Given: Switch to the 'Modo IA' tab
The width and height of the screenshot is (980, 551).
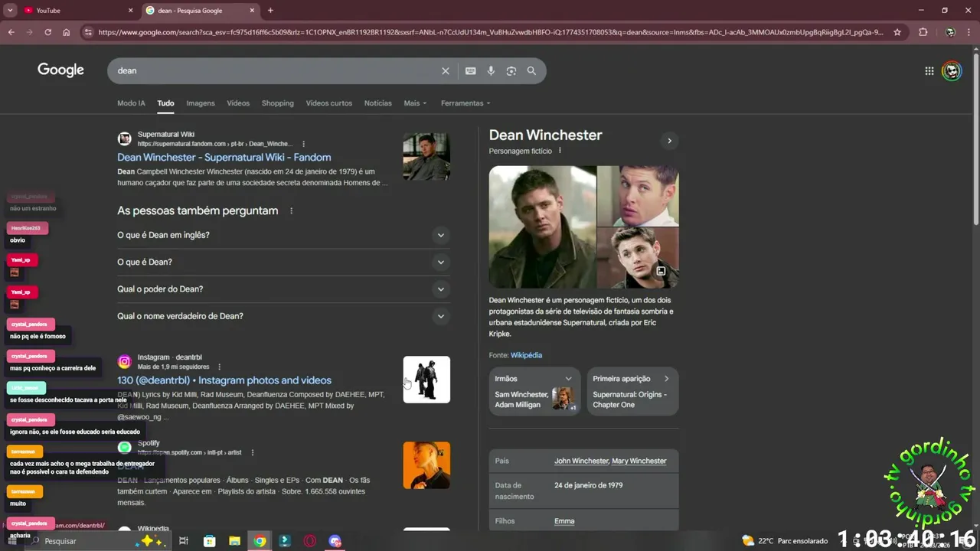Looking at the screenshot, I should click(x=131, y=103).
